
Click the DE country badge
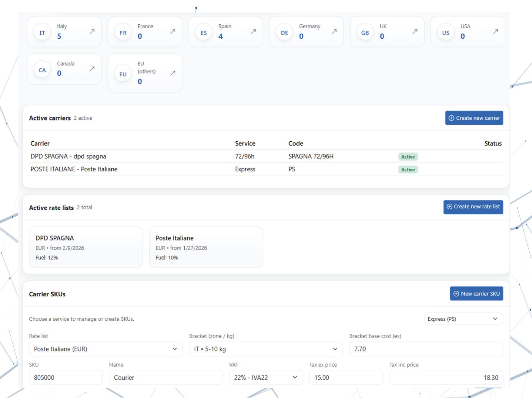[284, 33]
